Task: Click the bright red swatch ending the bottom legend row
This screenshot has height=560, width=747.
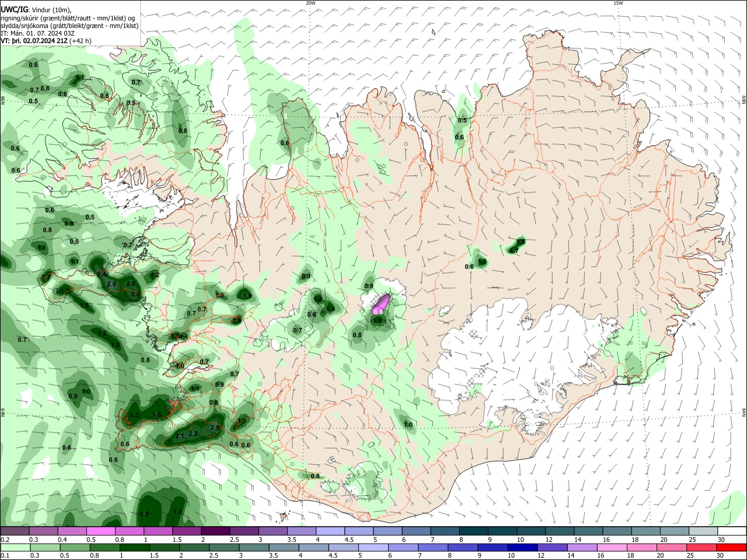Action: tap(731, 547)
